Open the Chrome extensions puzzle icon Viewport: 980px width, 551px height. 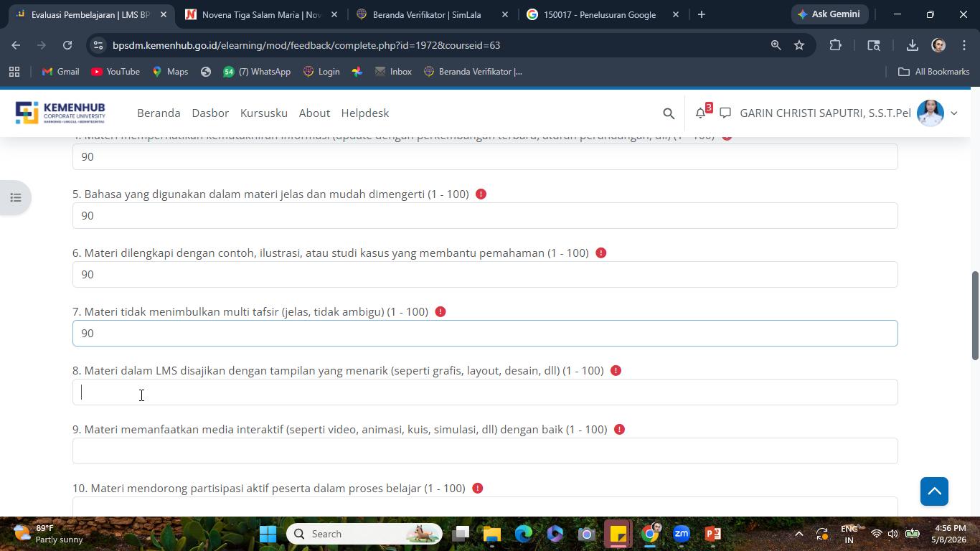tap(835, 45)
